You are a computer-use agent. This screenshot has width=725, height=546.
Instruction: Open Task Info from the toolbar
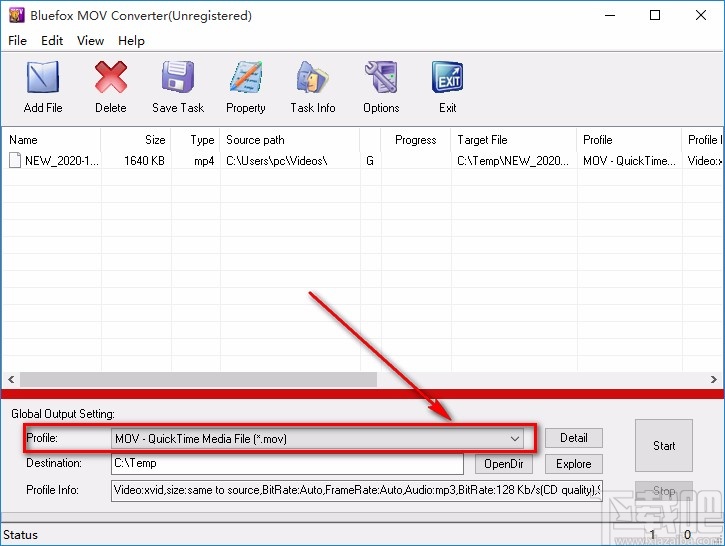[313, 77]
